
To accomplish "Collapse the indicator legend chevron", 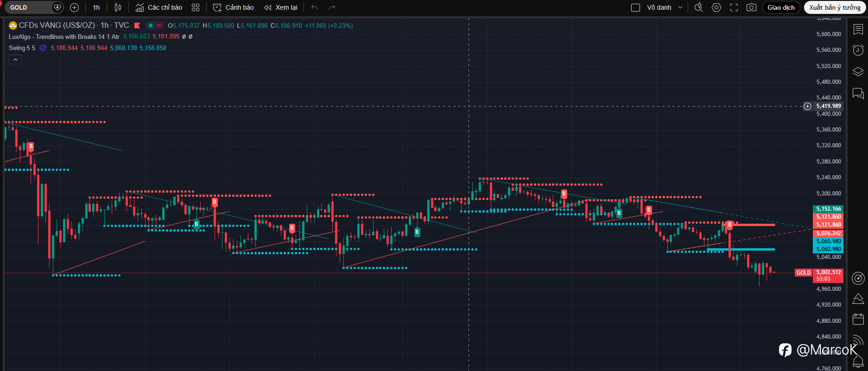I will coord(15,60).
